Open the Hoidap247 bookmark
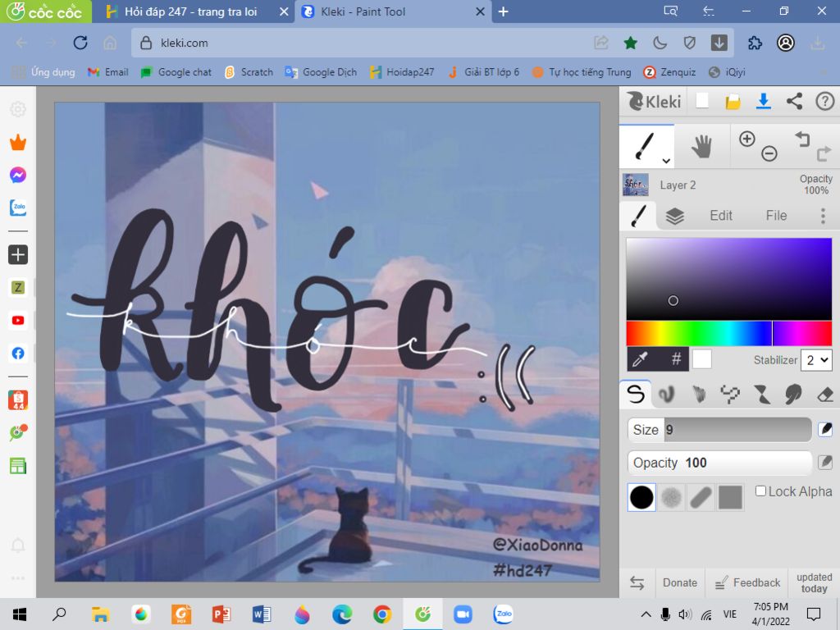 [x=402, y=72]
